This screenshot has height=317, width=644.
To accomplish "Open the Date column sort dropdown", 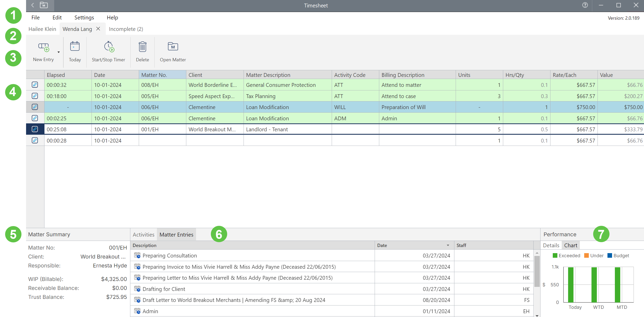I will (448, 245).
